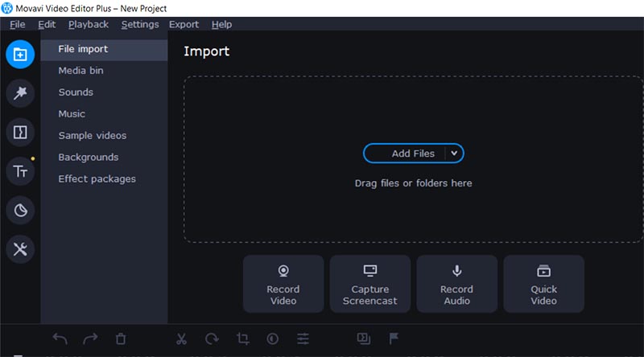Open the Transitions tab icon
The width and height of the screenshot is (644, 357).
[x=19, y=132]
